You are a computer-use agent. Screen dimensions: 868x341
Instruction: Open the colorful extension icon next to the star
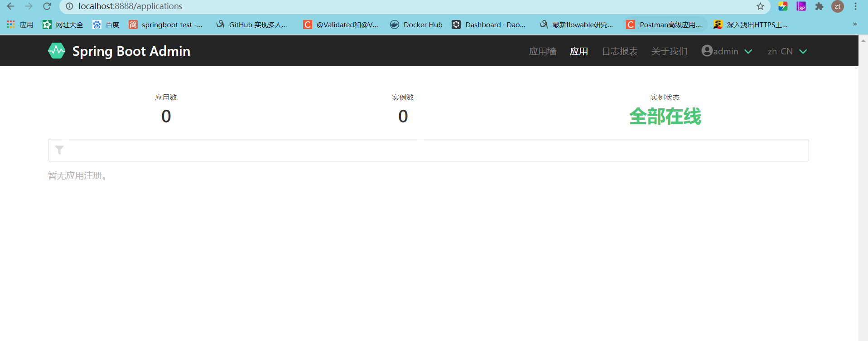click(x=783, y=6)
